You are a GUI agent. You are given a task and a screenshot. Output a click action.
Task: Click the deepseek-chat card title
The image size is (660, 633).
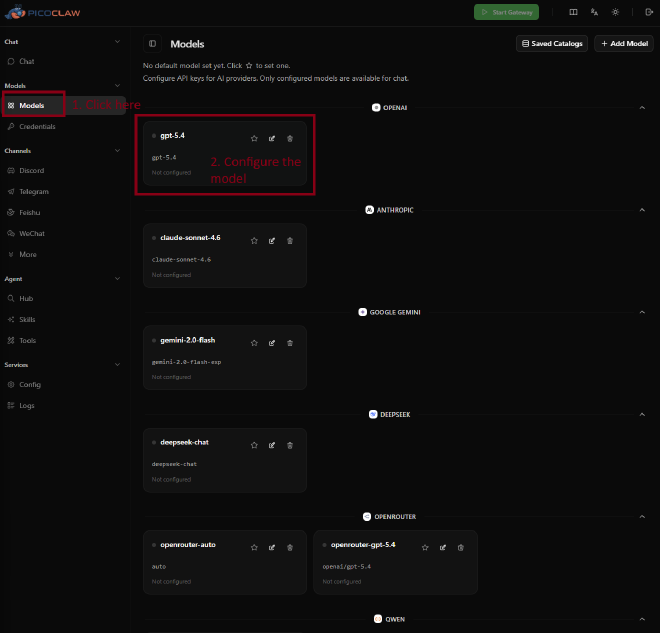pyautogui.click(x=184, y=442)
